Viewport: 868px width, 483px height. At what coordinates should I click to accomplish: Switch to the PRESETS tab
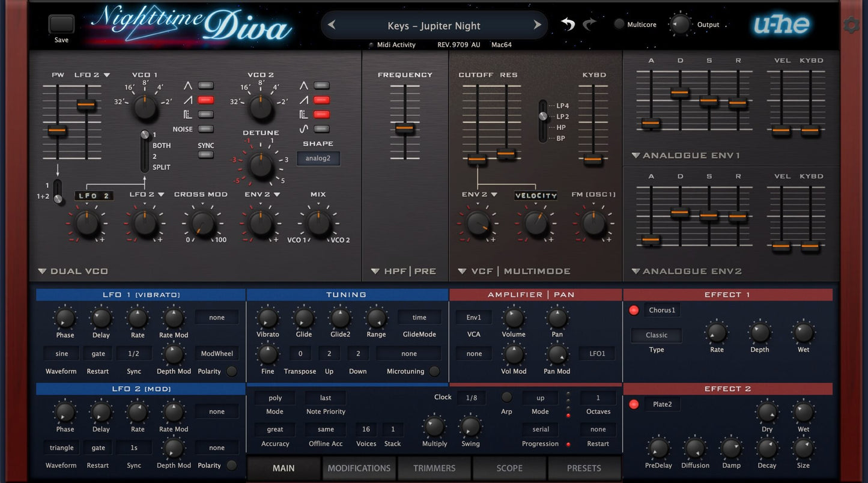pyautogui.click(x=584, y=469)
